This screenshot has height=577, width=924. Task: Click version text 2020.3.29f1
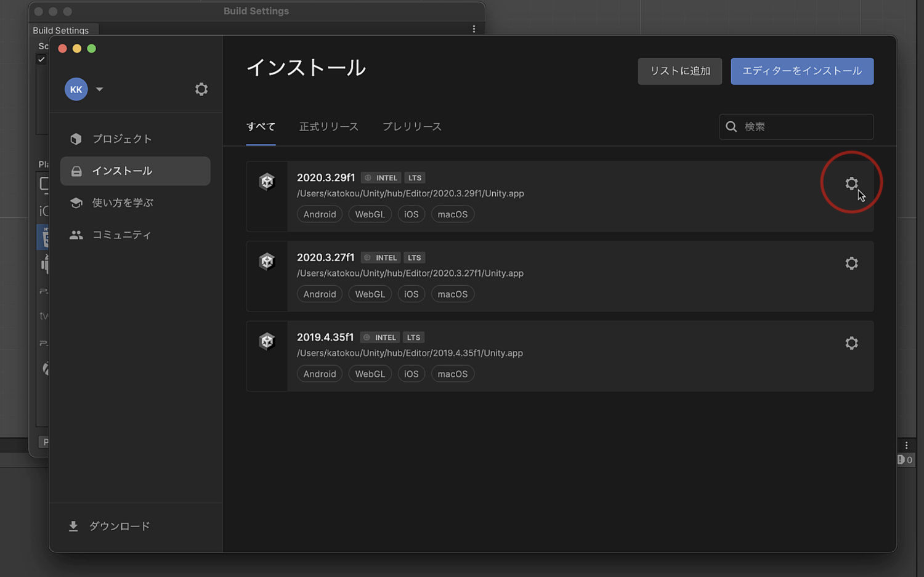(x=326, y=177)
